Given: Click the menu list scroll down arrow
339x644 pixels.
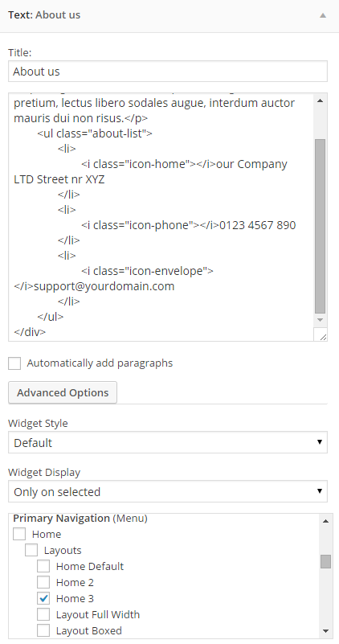Looking at the screenshot, I should pyautogui.click(x=325, y=631).
